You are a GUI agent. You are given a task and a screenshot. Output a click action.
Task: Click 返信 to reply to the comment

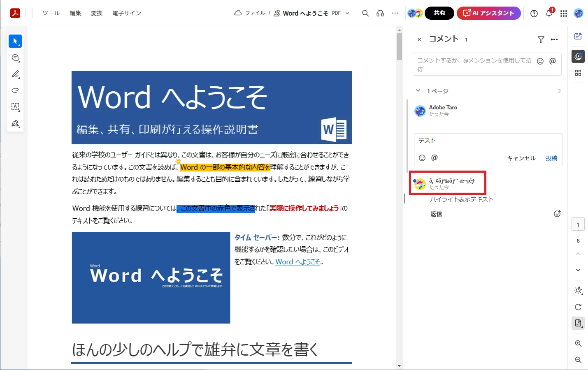[436, 214]
